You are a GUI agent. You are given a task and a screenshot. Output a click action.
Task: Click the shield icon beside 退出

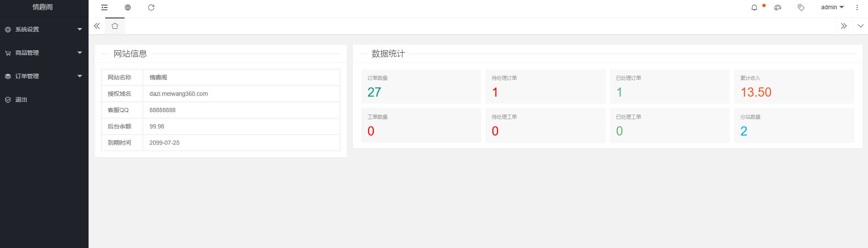click(8, 100)
